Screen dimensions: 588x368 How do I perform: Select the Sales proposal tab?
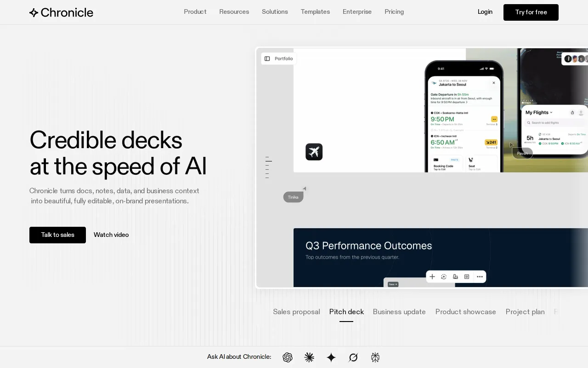pyautogui.click(x=296, y=312)
